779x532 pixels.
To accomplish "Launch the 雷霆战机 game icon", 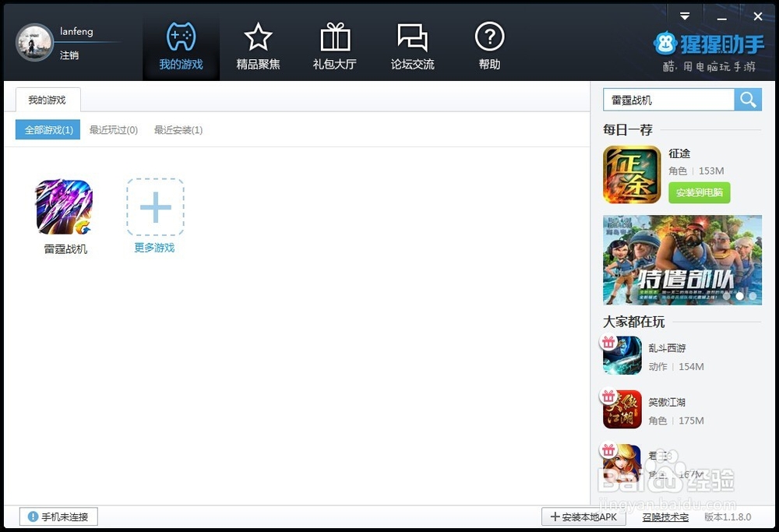I will pos(64,206).
